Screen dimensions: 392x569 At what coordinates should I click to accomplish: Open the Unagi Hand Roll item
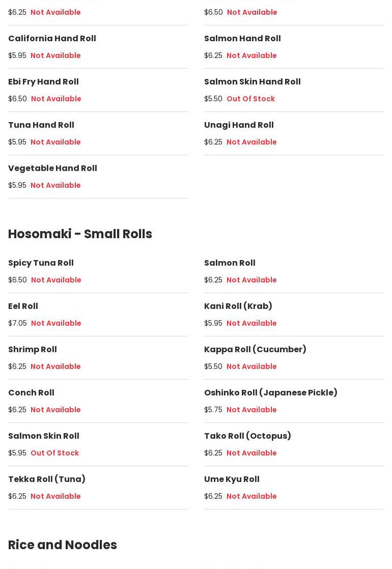point(239,125)
